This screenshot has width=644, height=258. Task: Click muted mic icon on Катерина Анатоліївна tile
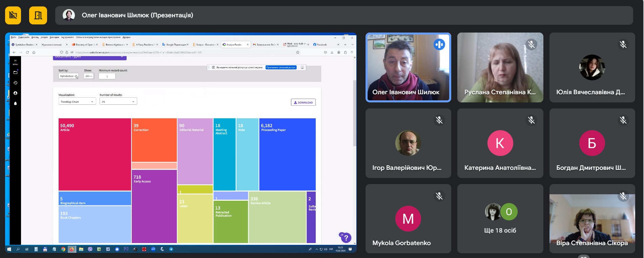[531, 120]
